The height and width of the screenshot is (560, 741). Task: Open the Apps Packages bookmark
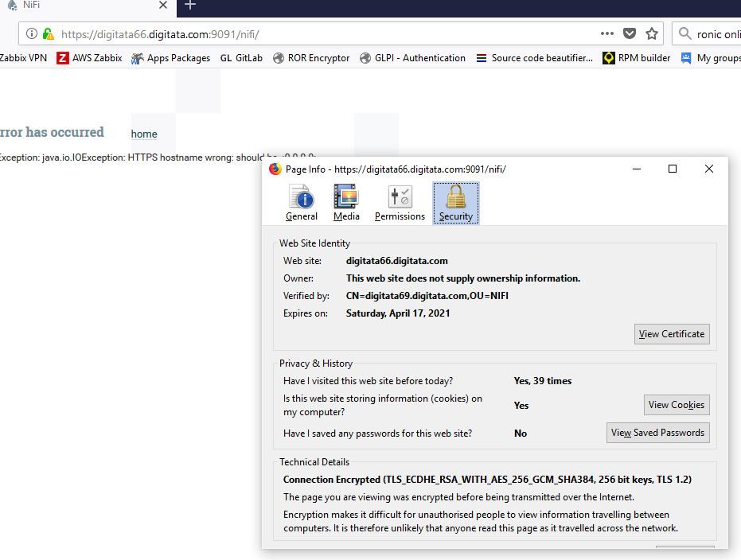tap(170, 58)
